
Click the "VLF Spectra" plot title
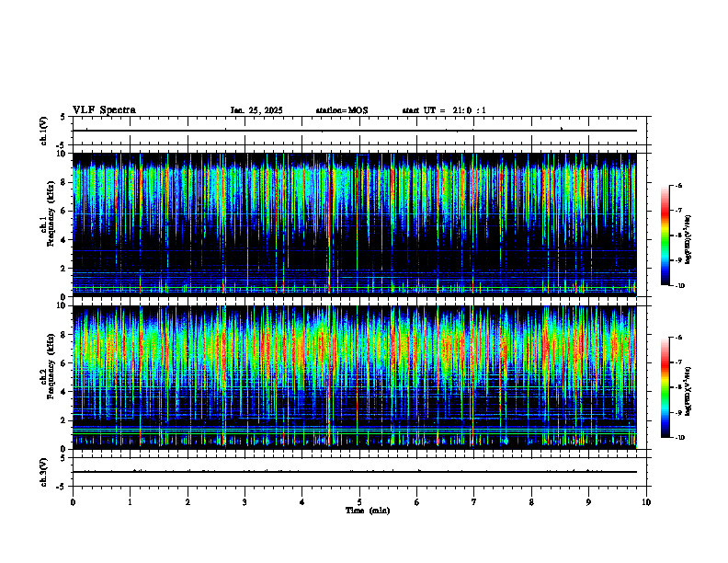pos(104,110)
